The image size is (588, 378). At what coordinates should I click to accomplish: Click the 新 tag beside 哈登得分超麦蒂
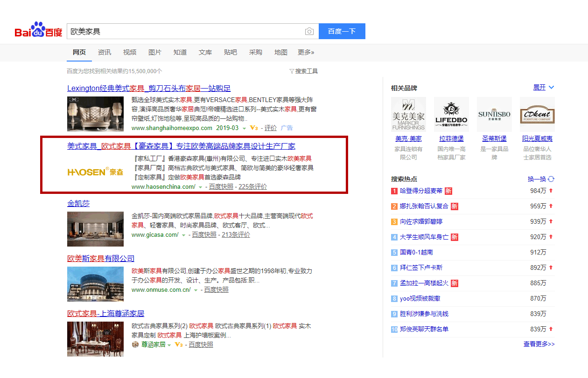pyautogui.click(x=448, y=191)
